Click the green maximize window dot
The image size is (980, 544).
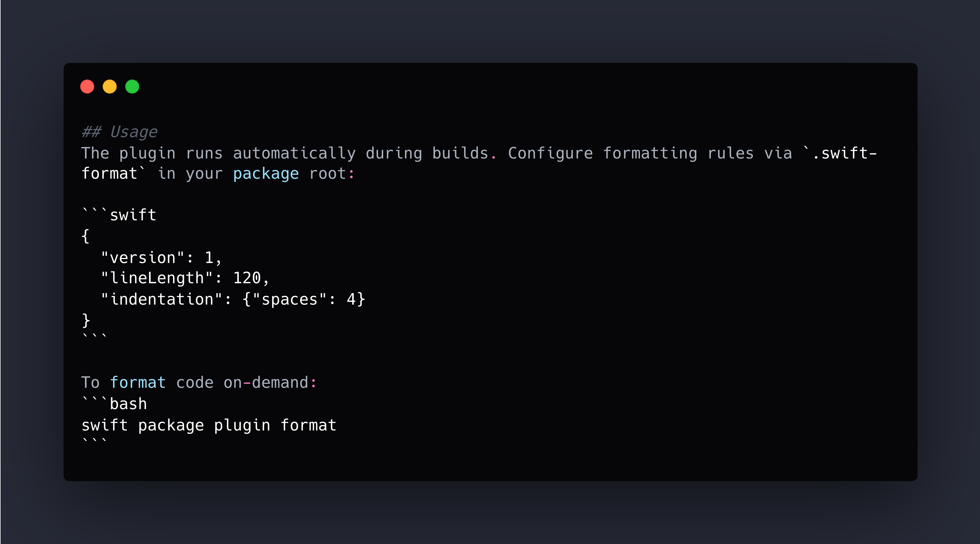pos(132,87)
